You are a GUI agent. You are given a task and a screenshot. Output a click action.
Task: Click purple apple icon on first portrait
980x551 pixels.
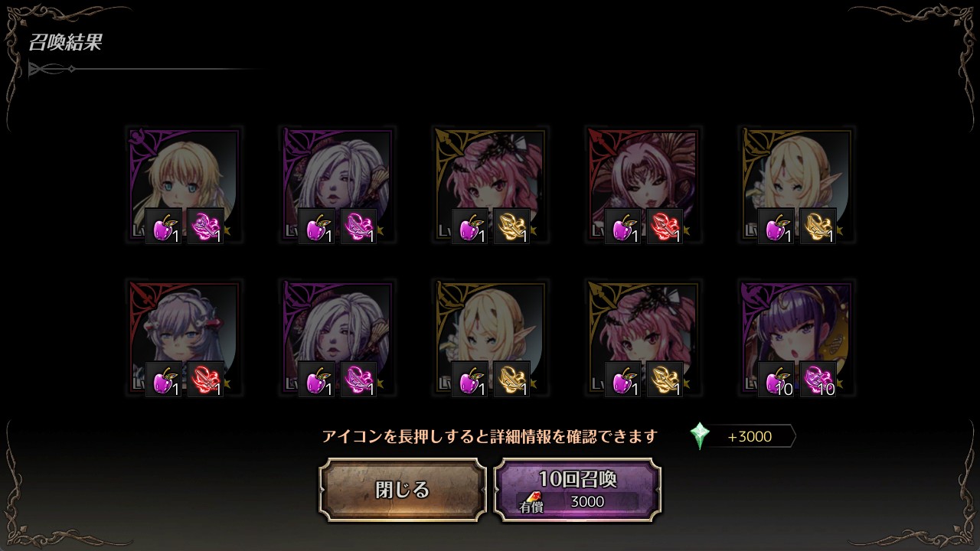click(x=164, y=226)
